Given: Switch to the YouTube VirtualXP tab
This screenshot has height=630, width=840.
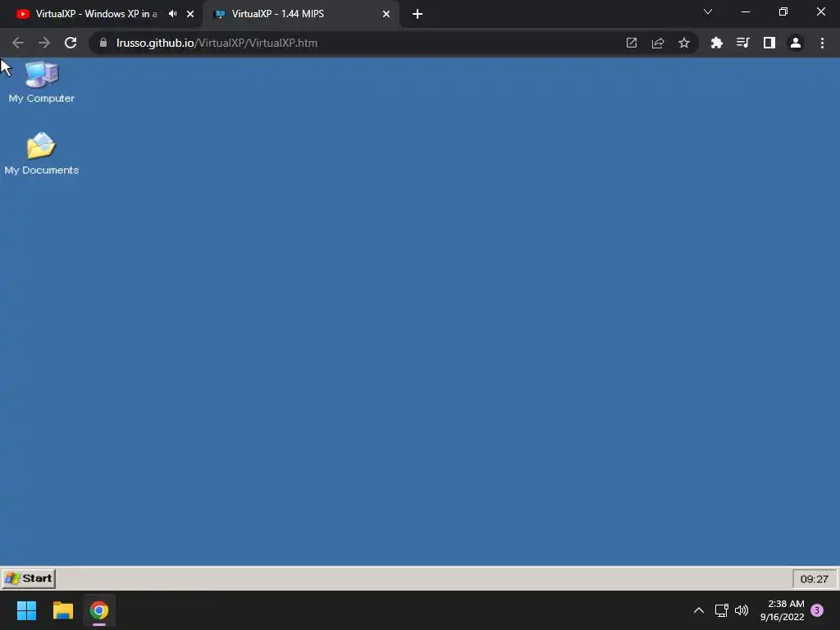Looking at the screenshot, I should [x=97, y=14].
